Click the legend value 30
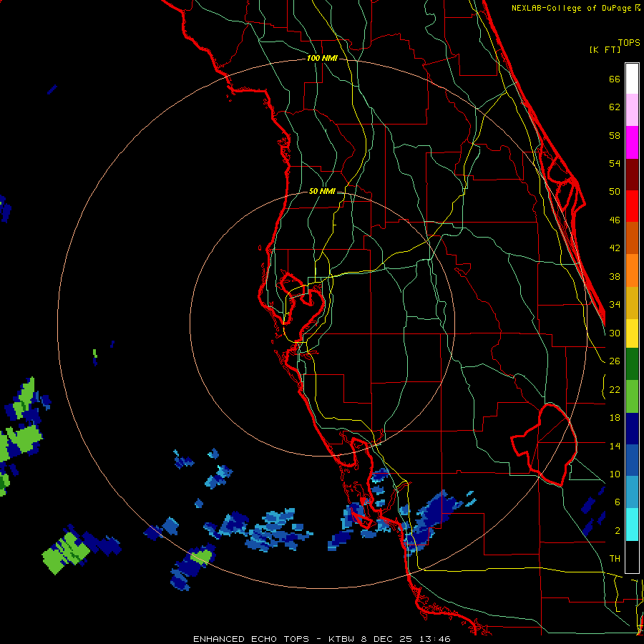 point(615,333)
